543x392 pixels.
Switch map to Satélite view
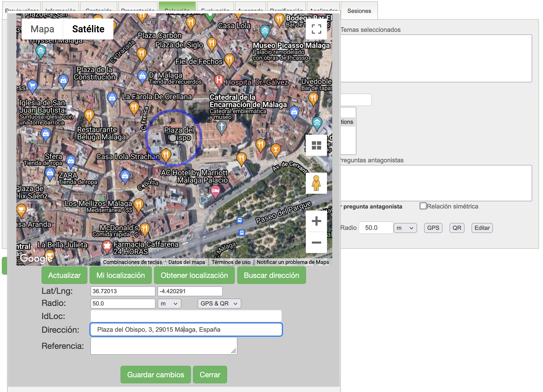pos(88,29)
